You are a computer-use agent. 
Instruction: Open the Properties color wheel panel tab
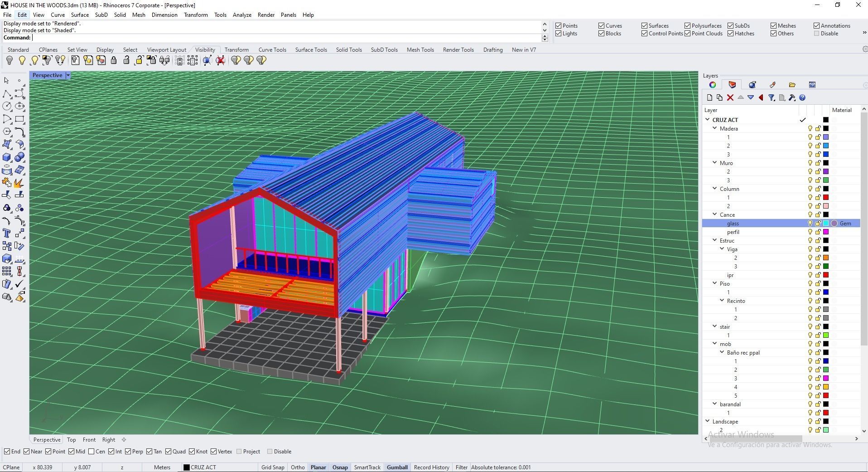(713, 85)
